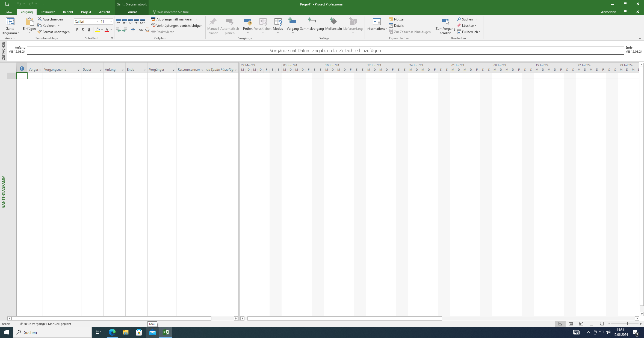
Task: Open Vorgangsname column filter arrow
Action: tap(78, 70)
